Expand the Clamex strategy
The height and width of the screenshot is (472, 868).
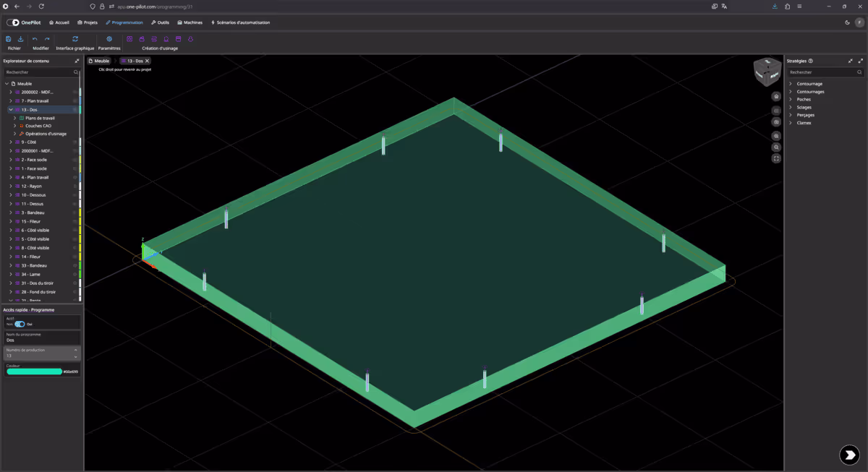pos(791,123)
